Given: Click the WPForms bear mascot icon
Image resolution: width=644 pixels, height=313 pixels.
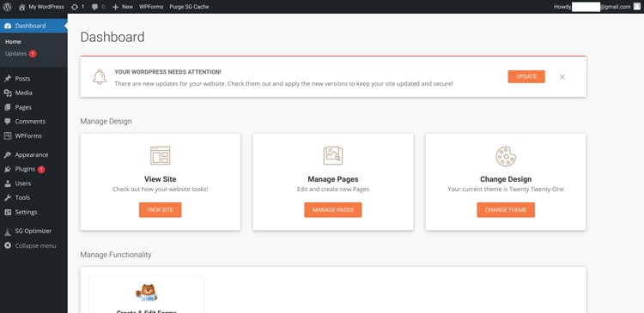Looking at the screenshot, I should click(x=146, y=292).
